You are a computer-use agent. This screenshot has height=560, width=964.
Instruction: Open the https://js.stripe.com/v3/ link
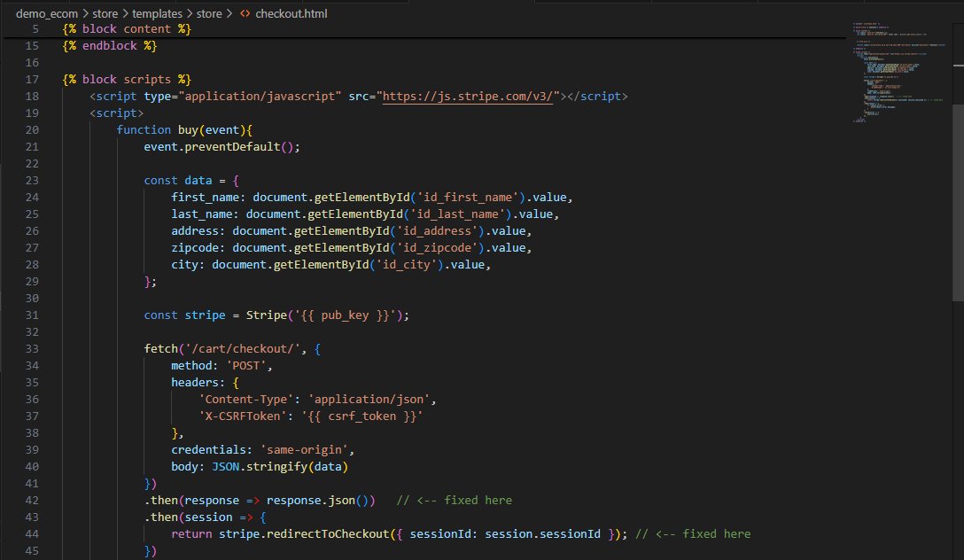pyautogui.click(x=467, y=96)
